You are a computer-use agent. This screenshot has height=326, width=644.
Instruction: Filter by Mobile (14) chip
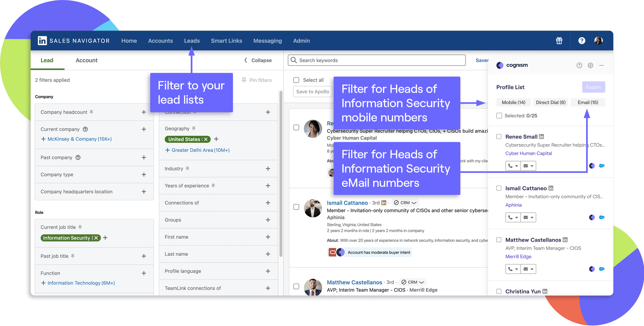513,102
